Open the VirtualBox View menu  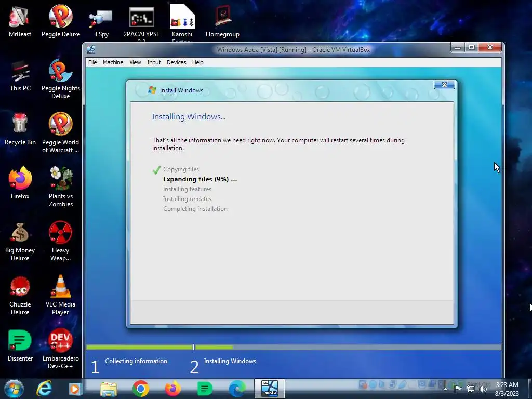coord(135,62)
